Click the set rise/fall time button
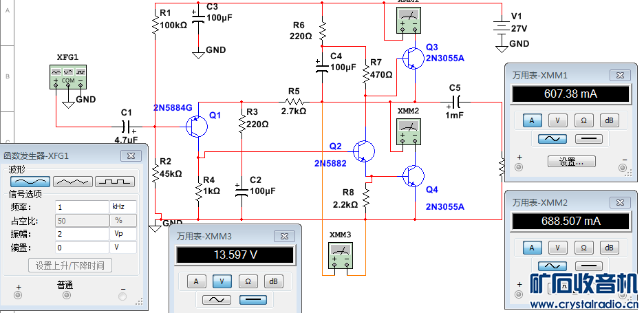Image resolution: width=644 pixels, height=313 pixels. click(x=69, y=266)
